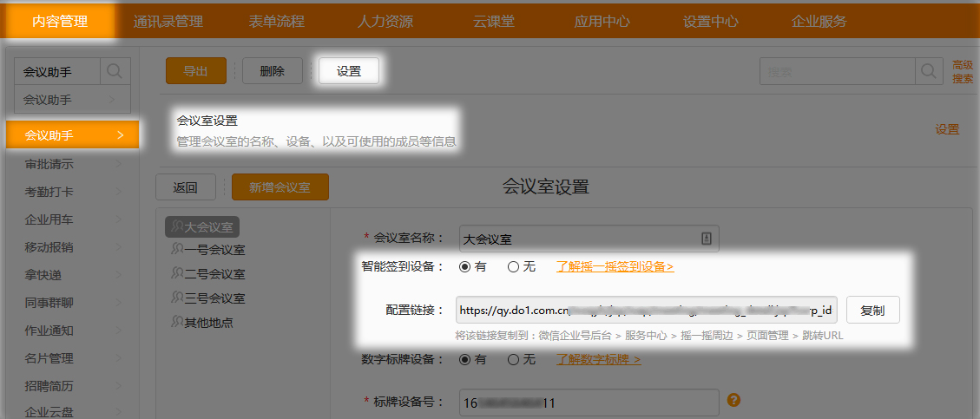This screenshot has height=419, width=980.
Task: Switch to the 设置中心 tab
Action: pos(710,22)
